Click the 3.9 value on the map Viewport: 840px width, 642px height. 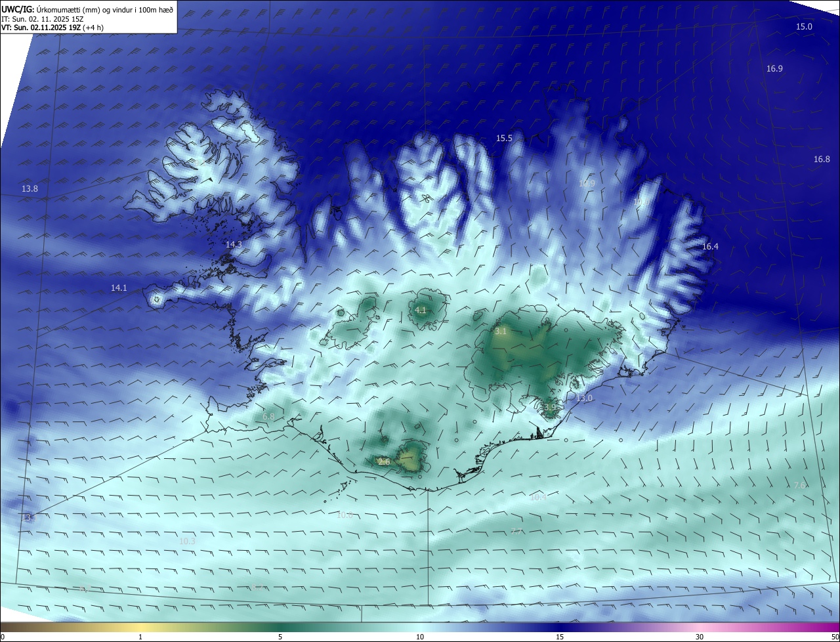550,408
